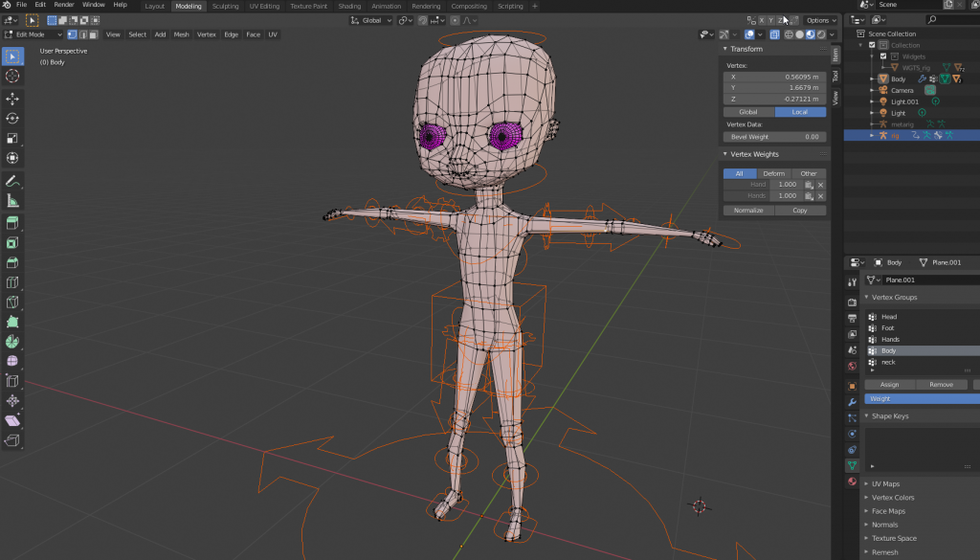Enable edge select mode

pyautogui.click(x=82, y=35)
